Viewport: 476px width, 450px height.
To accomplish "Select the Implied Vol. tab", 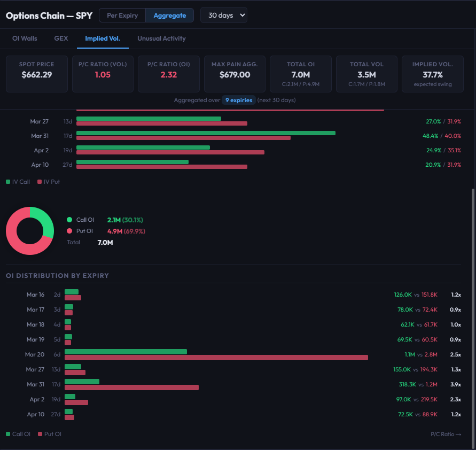I will click(x=103, y=38).
